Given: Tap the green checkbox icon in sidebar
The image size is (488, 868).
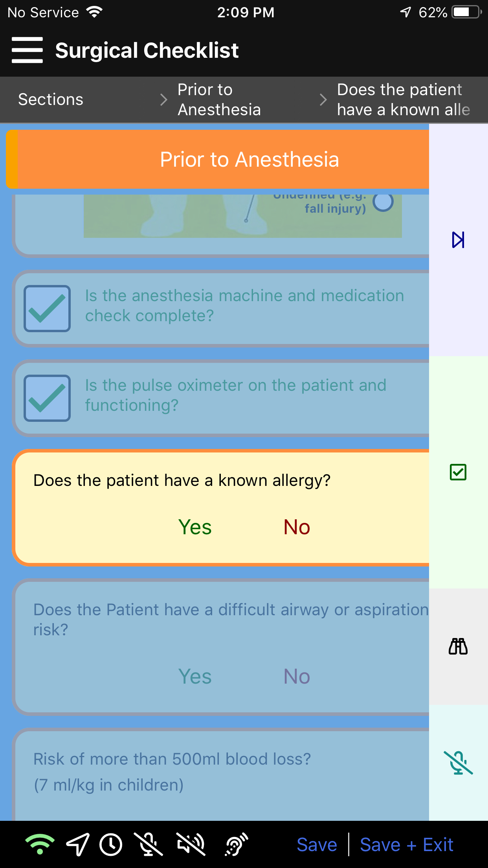Looking at the screenshot, I should click(x=458, y=472).
